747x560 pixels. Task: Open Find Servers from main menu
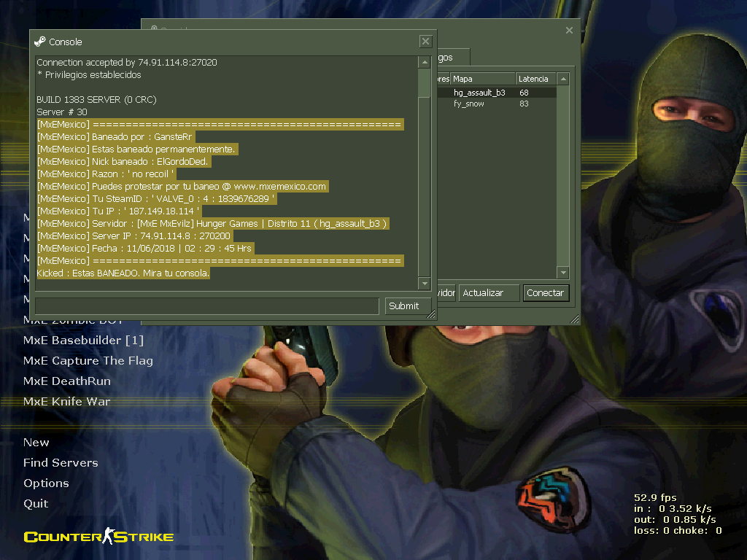point(61,463)
